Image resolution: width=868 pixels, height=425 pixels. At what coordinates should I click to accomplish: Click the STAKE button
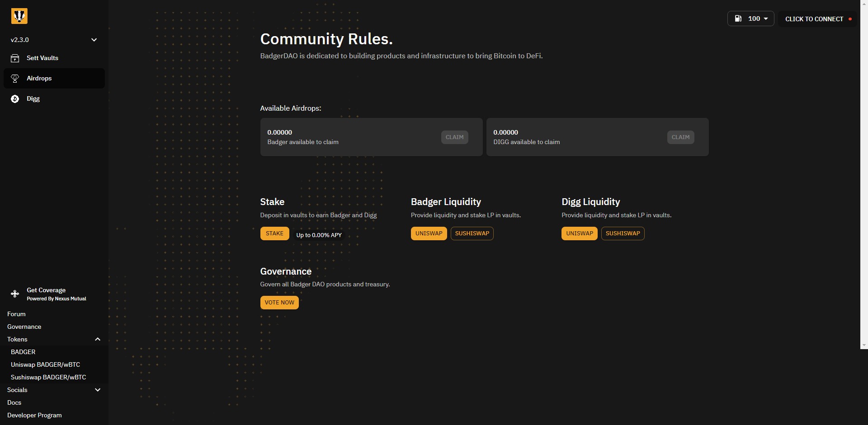point(274,234)
